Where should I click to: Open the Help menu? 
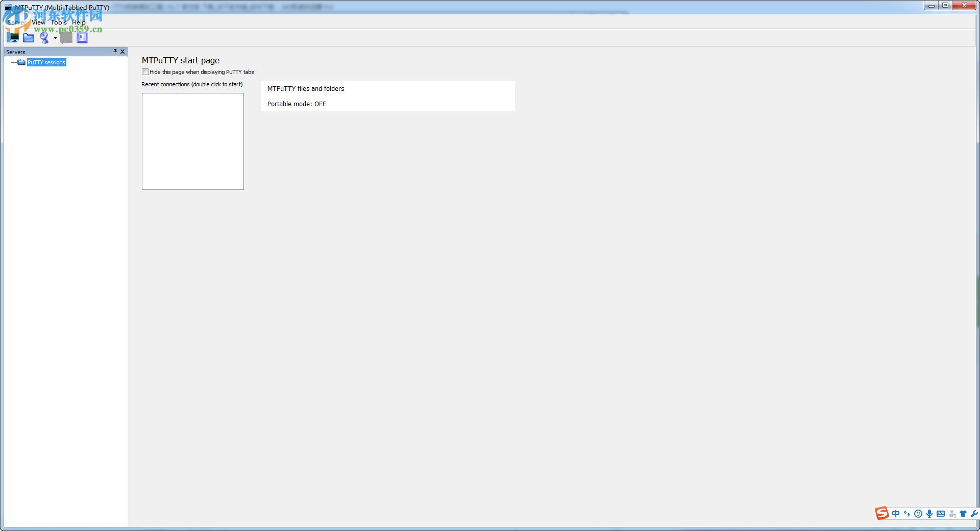[79, 22]
